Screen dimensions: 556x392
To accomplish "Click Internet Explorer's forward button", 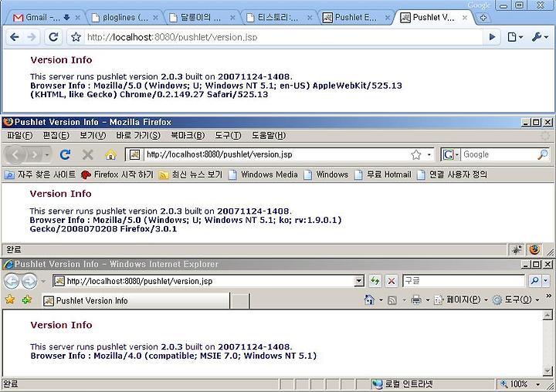I will pyautogui.click(x=29, y=282).
